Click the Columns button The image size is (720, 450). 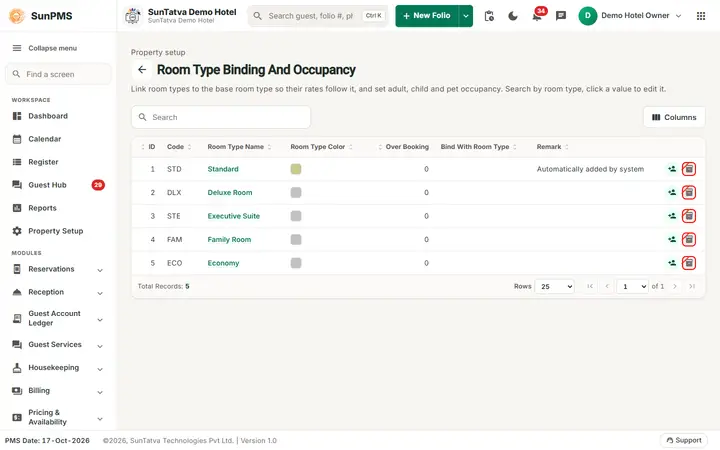click(x=674, y=118)
